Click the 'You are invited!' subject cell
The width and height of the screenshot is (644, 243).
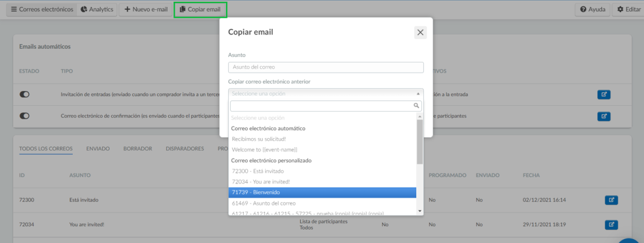pos(87,225)
